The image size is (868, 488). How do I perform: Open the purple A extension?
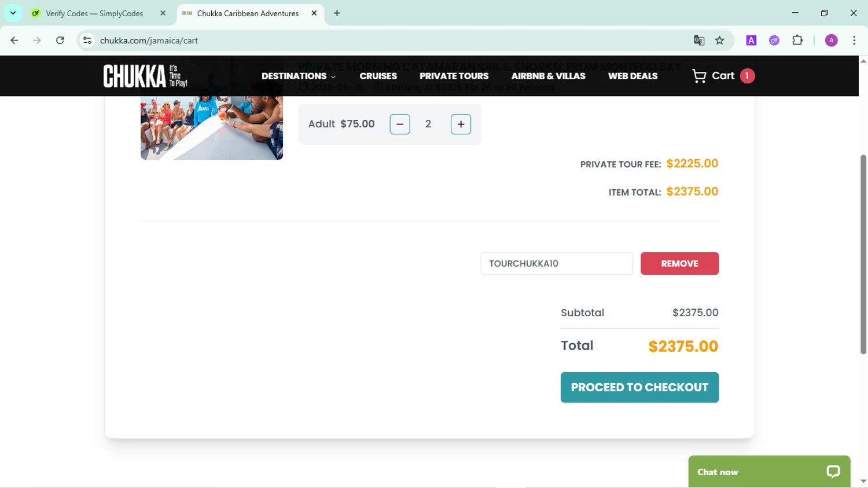[751, 41]
